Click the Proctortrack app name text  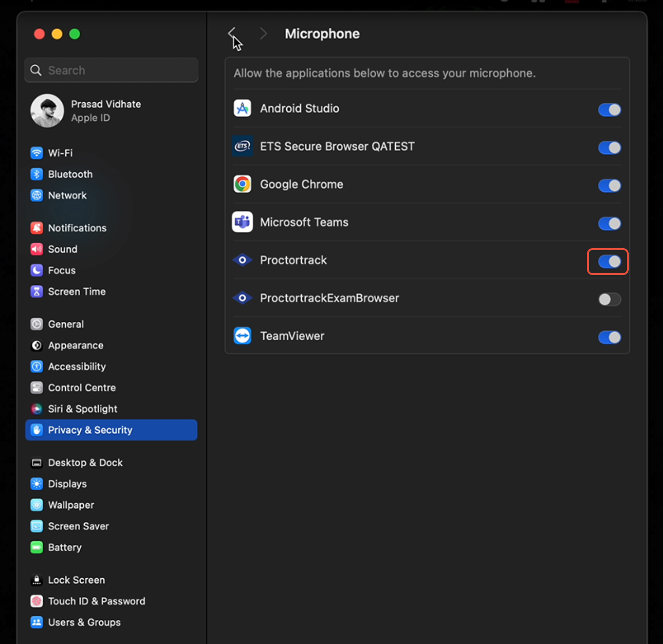(293, 260)
